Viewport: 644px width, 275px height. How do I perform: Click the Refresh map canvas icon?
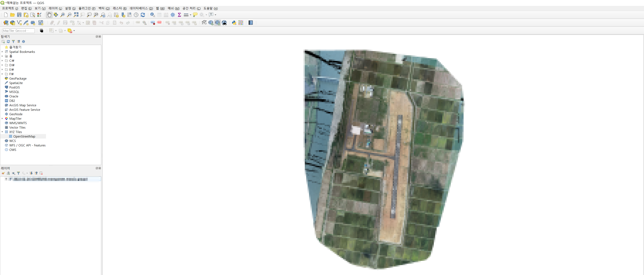point(143,15)
